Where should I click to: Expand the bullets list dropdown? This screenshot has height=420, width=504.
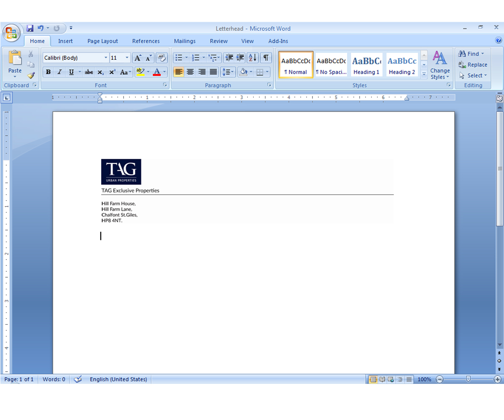tap(186, 58)
